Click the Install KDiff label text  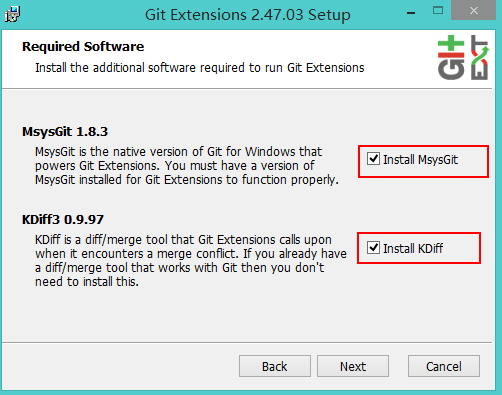coord(413,249)
